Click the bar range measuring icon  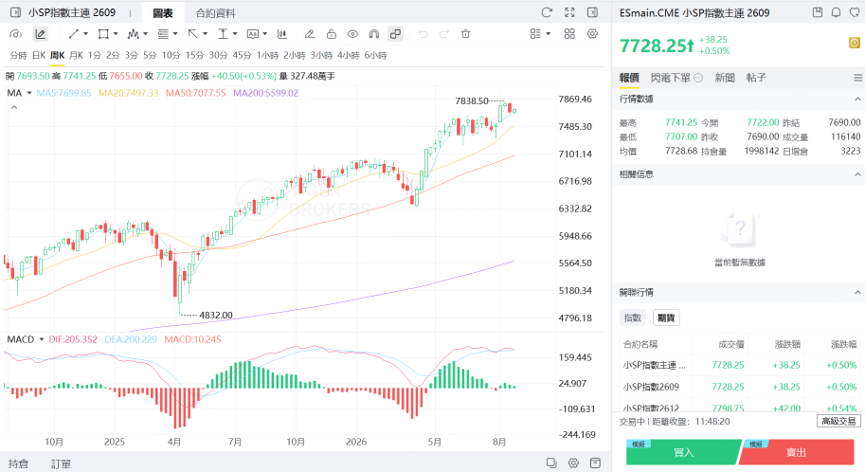(x=282, y=34)
